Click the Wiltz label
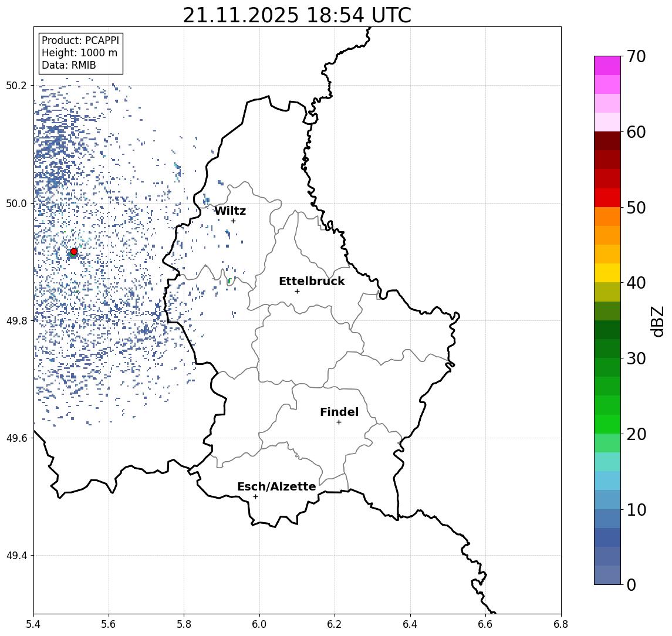 coord(230,211)
